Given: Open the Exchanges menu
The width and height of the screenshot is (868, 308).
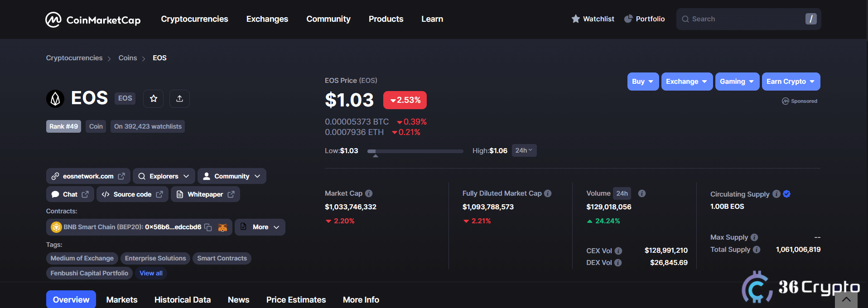Looking at the screenshot, I should pyautogui.click(x=267, y=19).
